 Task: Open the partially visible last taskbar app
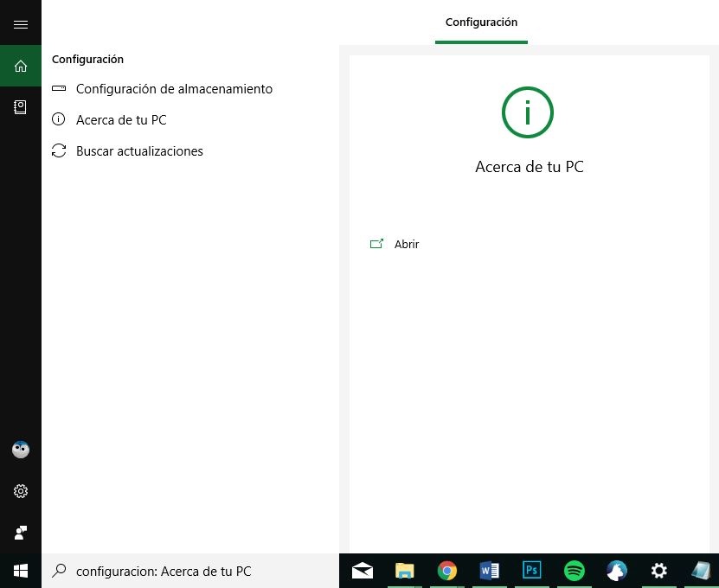tap(702, 571)
